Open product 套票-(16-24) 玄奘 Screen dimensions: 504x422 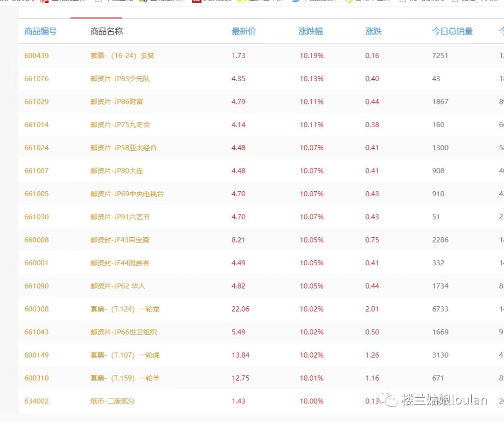122,55
